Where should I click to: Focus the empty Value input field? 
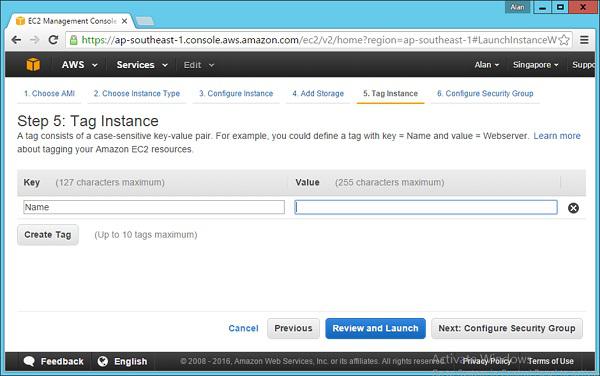[x=426, y=207]
